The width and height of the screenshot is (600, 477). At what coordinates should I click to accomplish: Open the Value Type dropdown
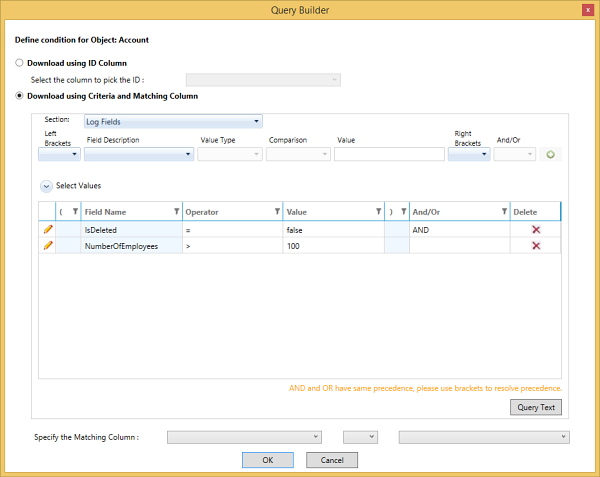tap(230, 154)
